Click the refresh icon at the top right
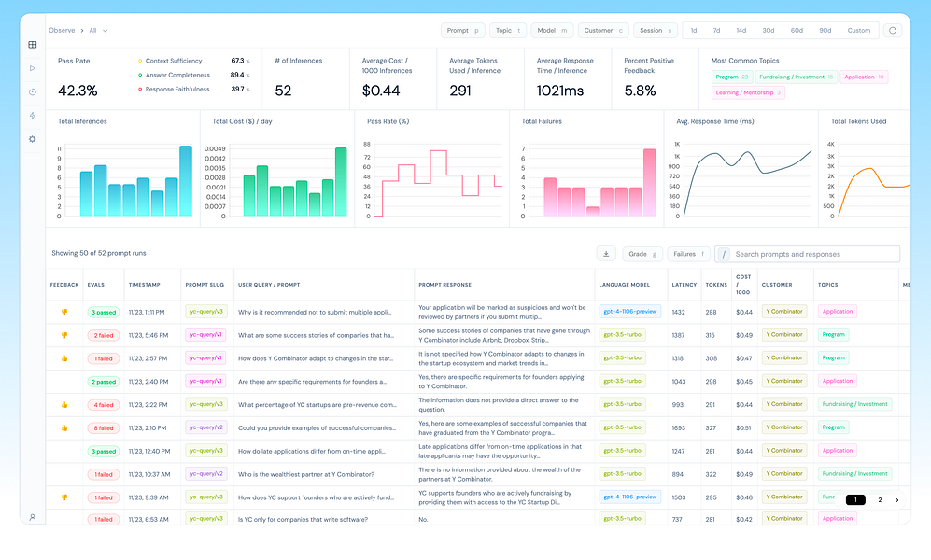The image size is (931, 560). (x=893, y=30)
